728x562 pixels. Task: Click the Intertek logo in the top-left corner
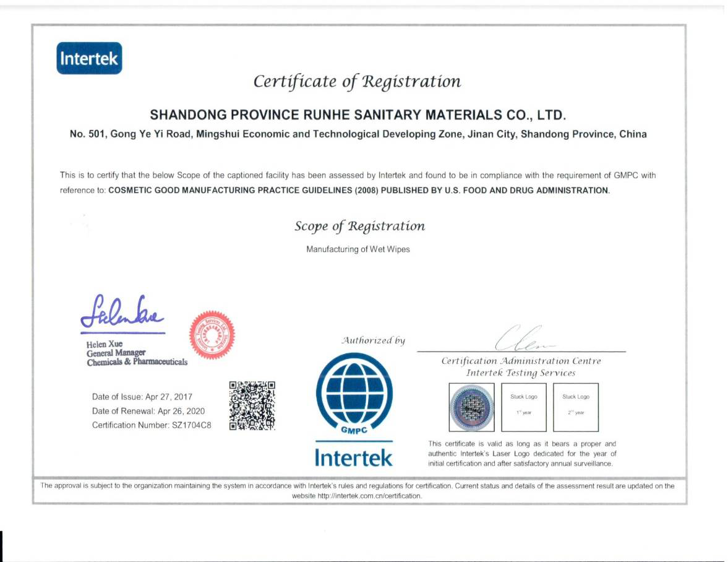click(89, 58)
